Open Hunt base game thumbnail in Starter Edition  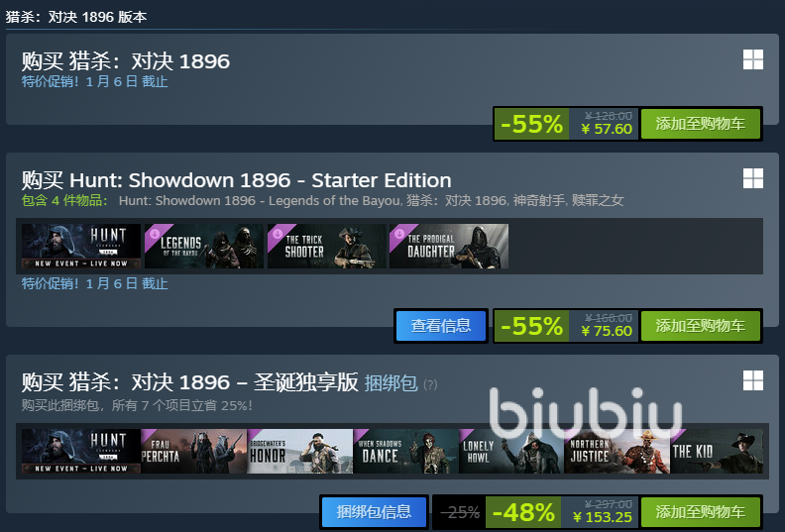pos(81,247)
